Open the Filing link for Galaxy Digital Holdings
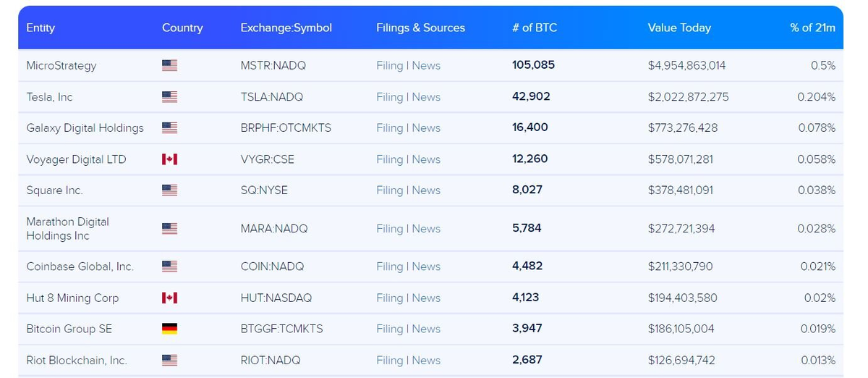The image size is (868, 378). [x=389, y=127]
